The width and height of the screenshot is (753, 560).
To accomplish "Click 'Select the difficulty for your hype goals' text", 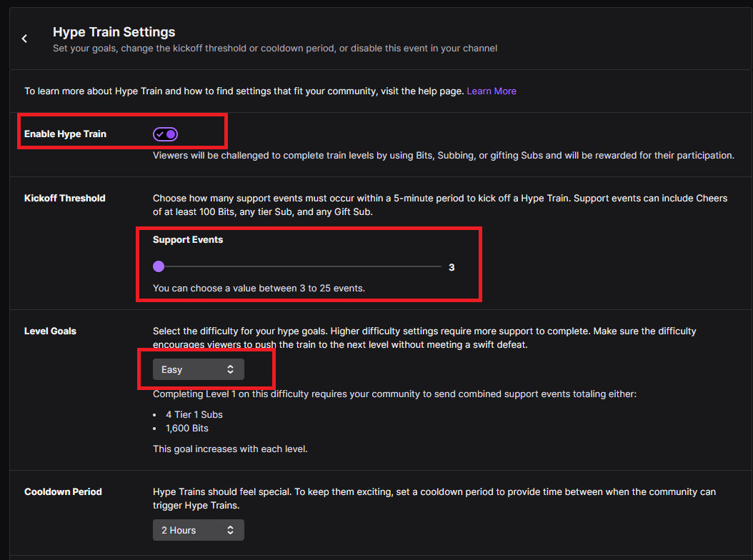I will (x=424, y=338).
